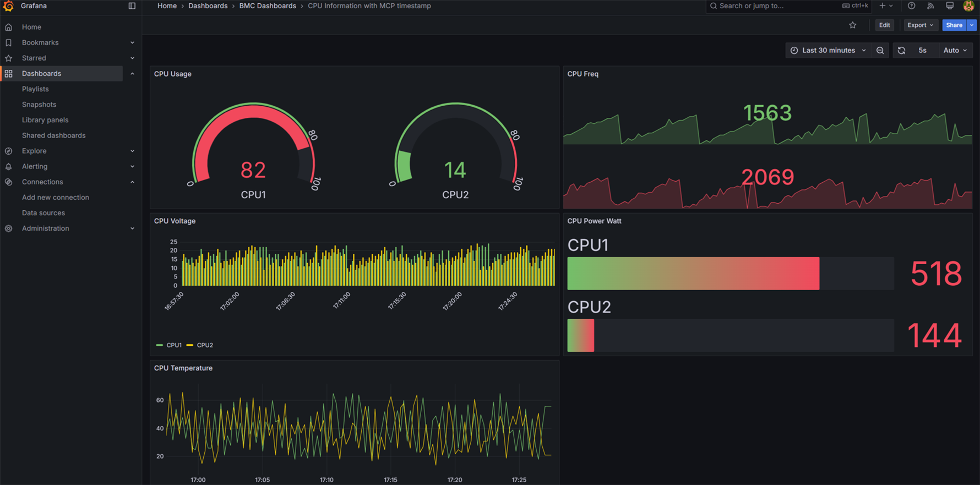Open the Export dropdown menu

(x=920, y=25)
